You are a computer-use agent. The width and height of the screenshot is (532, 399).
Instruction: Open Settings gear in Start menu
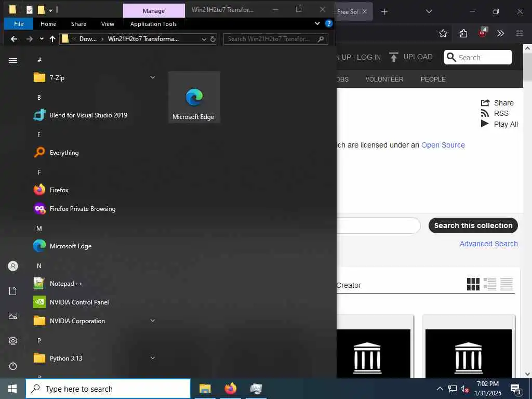pos(13,341)
